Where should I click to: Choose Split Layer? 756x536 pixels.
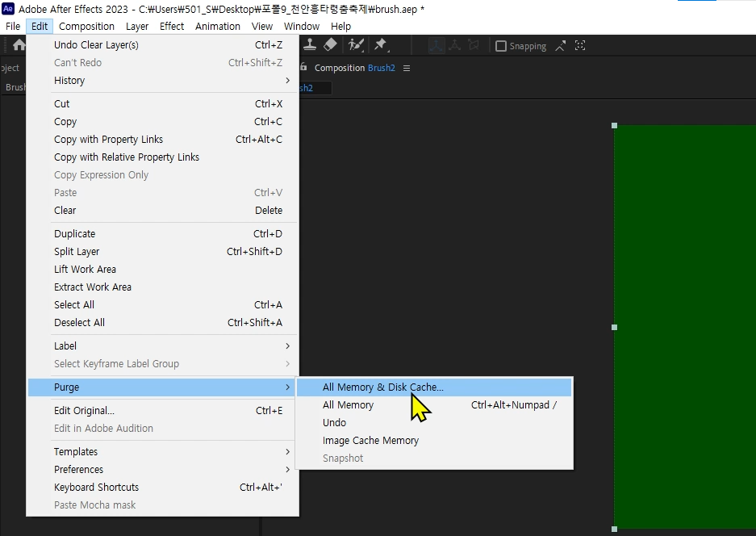point(163,251)
